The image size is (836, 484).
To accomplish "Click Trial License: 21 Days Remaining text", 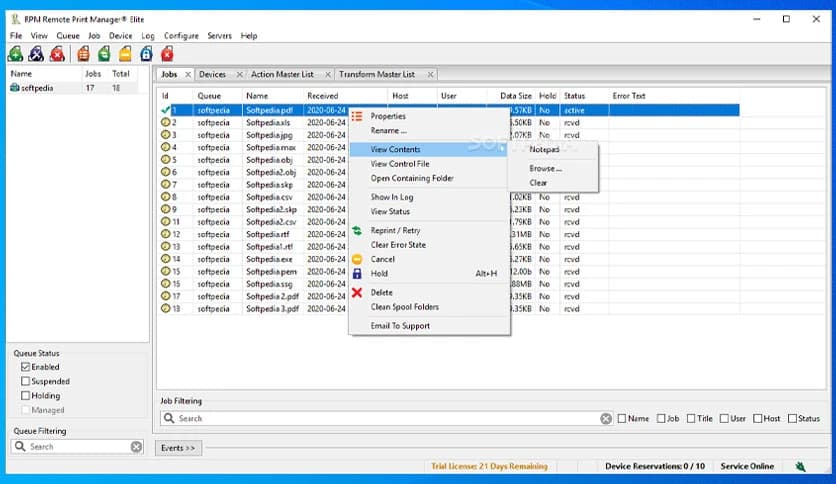I will click(x=489, y=466).
